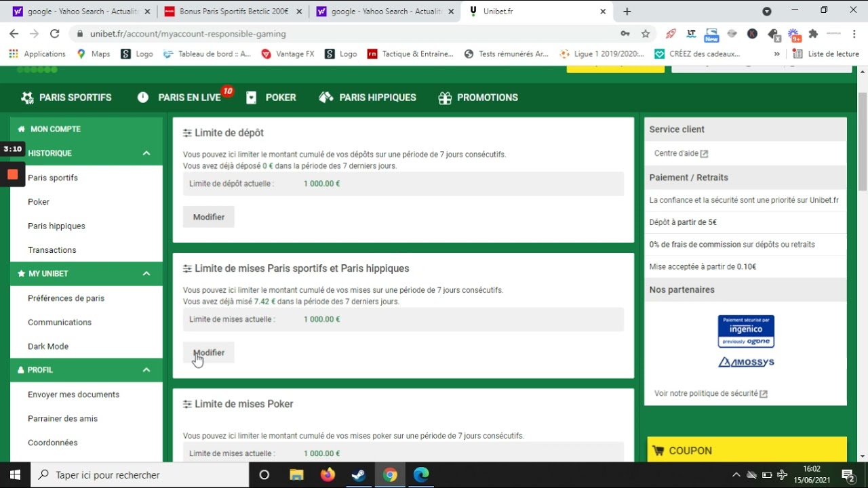
Task: Click the Limite de mises Poker sliders icon
Action: [187, 405]
